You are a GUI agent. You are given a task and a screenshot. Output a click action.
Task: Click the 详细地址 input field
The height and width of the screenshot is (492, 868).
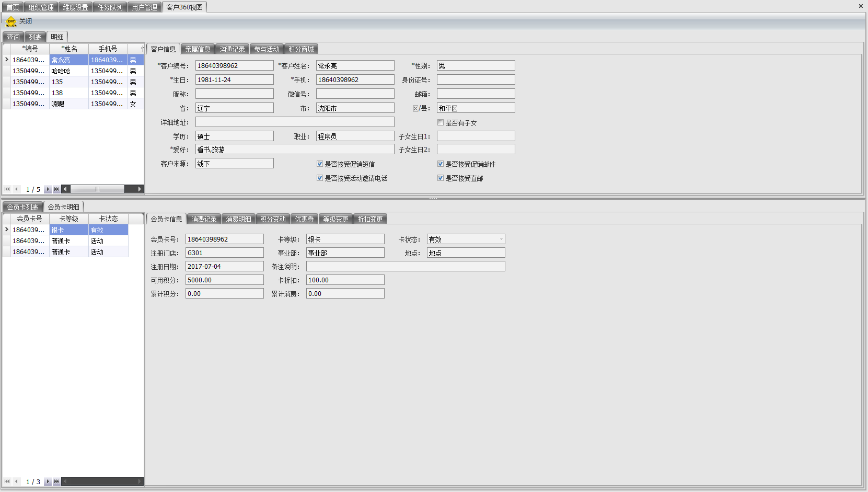295,122
